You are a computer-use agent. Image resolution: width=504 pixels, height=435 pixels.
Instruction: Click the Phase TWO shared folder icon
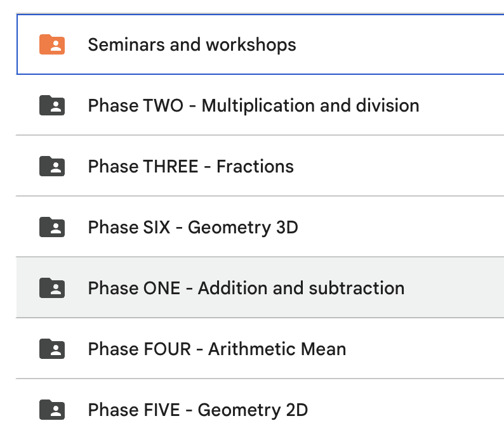point(52,105)
